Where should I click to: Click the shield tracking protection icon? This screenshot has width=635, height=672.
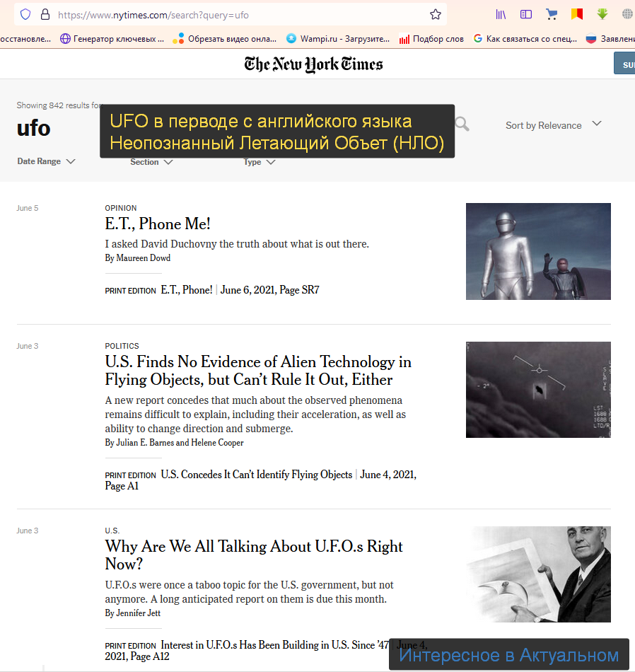click(x=25, y=14)
